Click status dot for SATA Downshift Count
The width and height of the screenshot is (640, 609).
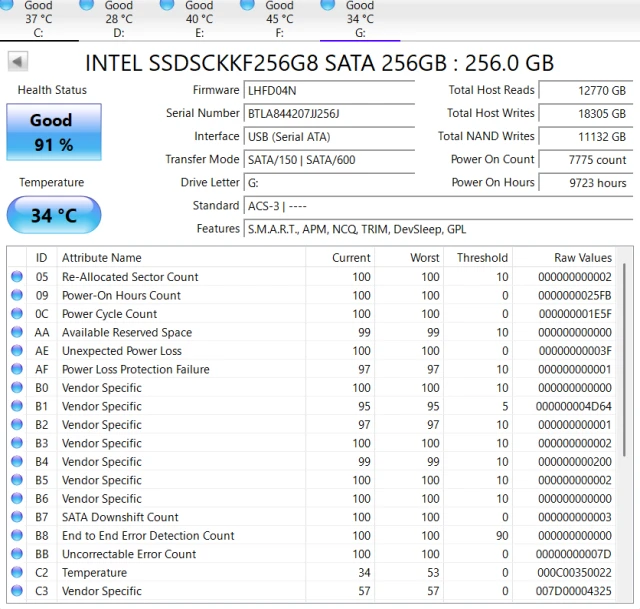click(17, 517)
